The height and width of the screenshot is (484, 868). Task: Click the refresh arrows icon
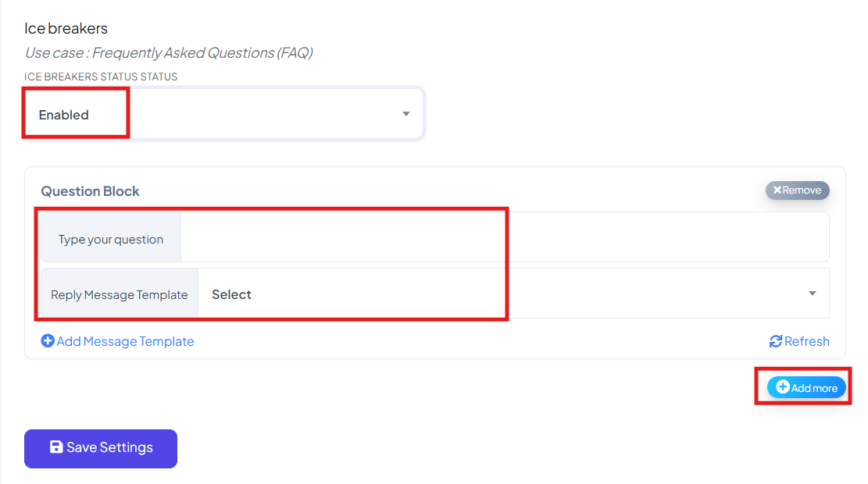click(x=776, y=341)
